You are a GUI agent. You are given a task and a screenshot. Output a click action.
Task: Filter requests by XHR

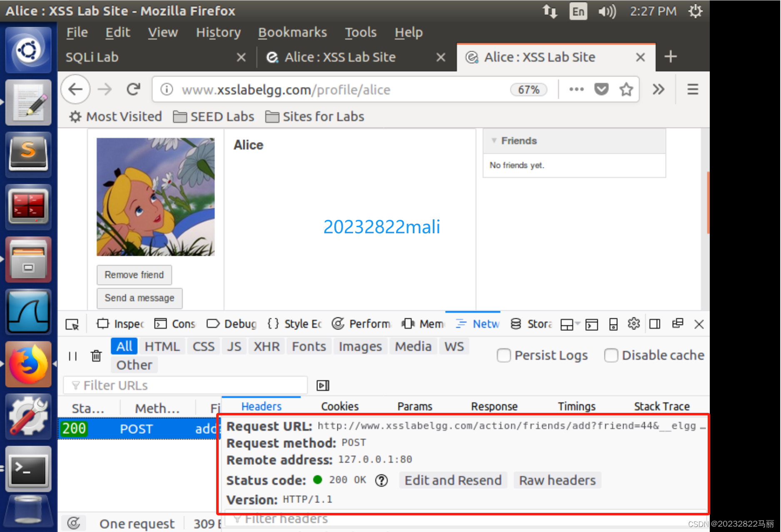click(267, 346)
